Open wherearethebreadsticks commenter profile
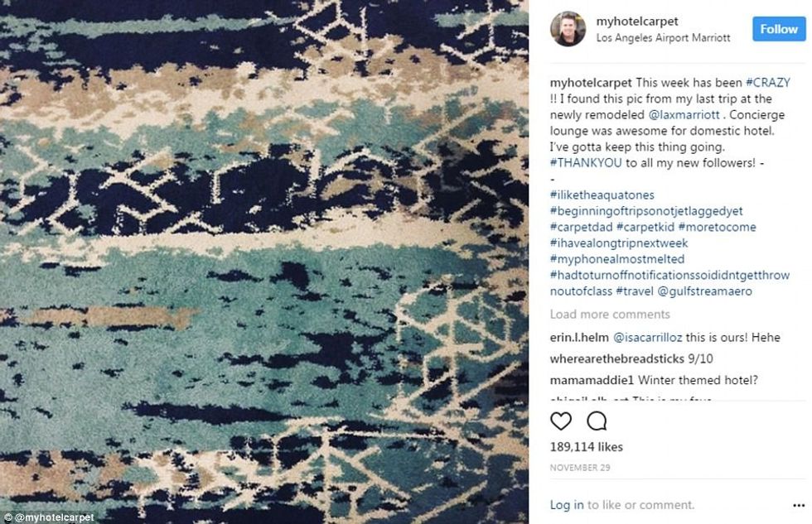The width and height of the screenshot is (812, 524). tap(616, 358)
